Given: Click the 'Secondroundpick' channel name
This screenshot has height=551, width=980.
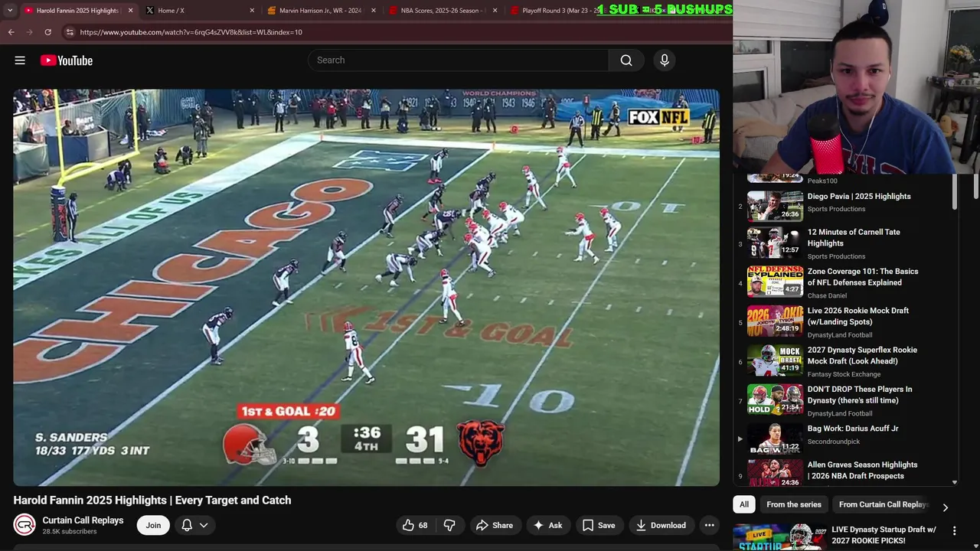Looking at the screenshot, I should [834, 442].
